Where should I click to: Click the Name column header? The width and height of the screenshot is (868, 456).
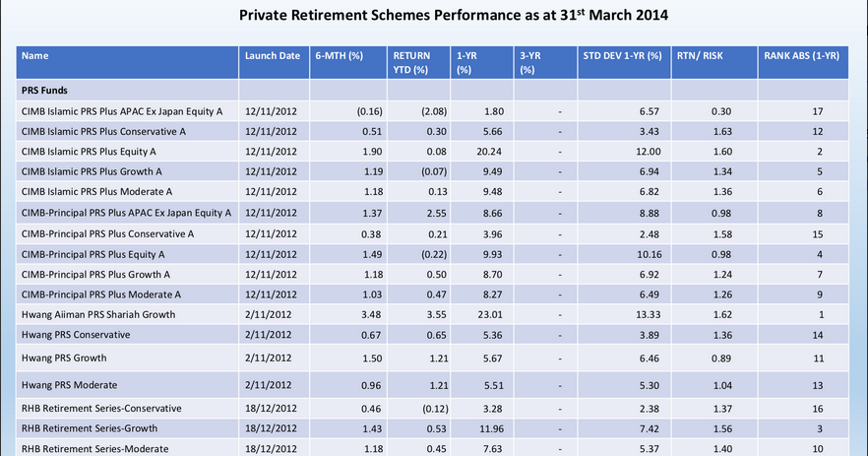(x=127, y=62)
